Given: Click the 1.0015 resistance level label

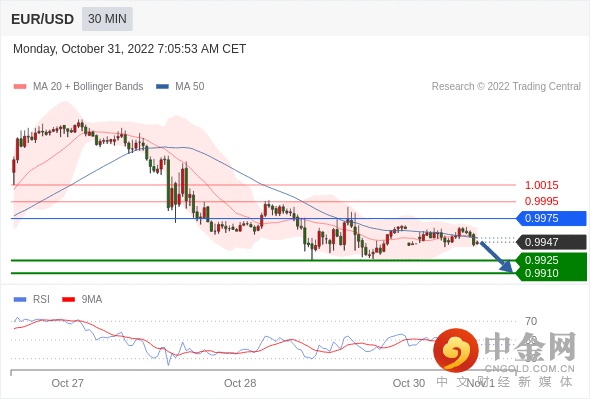Looking at the screenshot, I should click(541, 185).
